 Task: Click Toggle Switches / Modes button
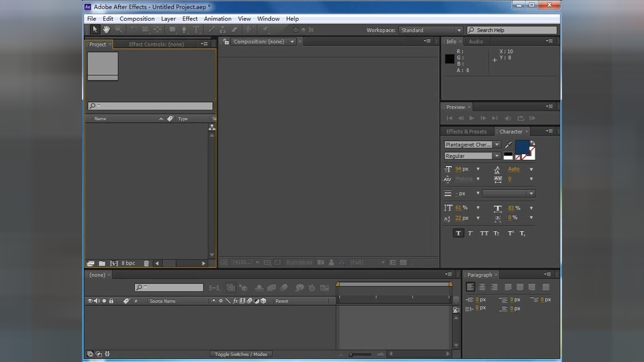point(241,354)
